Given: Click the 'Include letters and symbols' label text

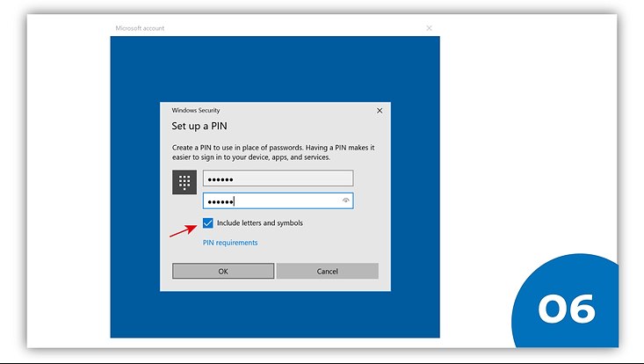Looking at the screenshot, I should click(259, 223).
